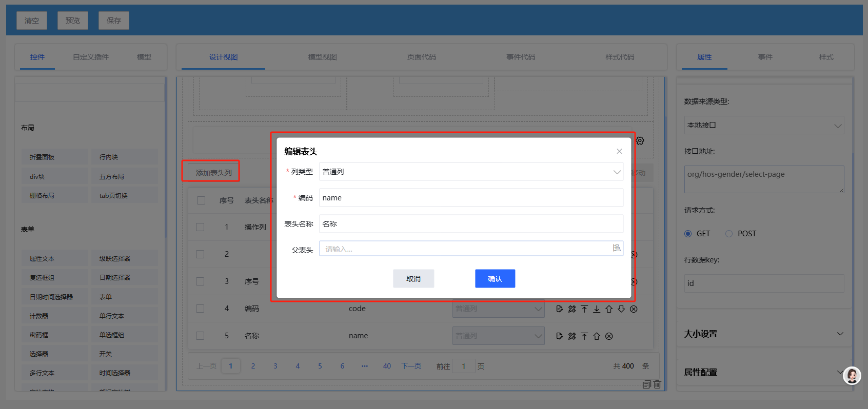Open the 事件 tab in right panel
The image size is (868, 409).
coord(765,57)
